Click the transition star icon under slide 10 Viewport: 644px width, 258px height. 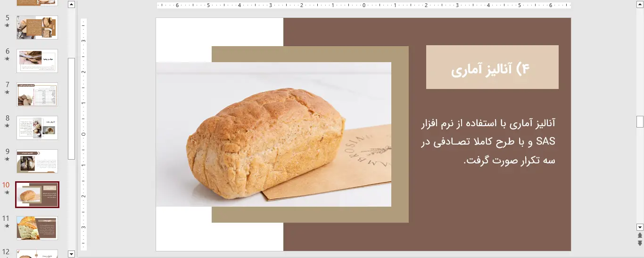pyautogui.click(x=7, y=193)
